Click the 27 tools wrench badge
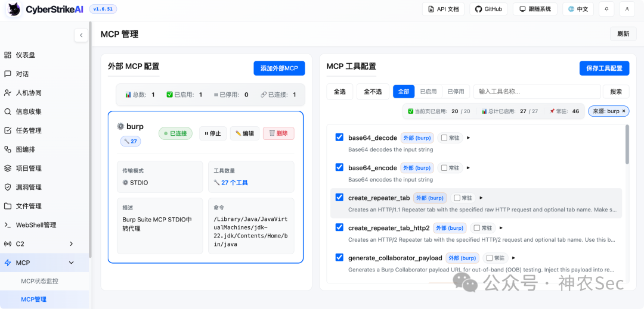 tap(131, 141)
